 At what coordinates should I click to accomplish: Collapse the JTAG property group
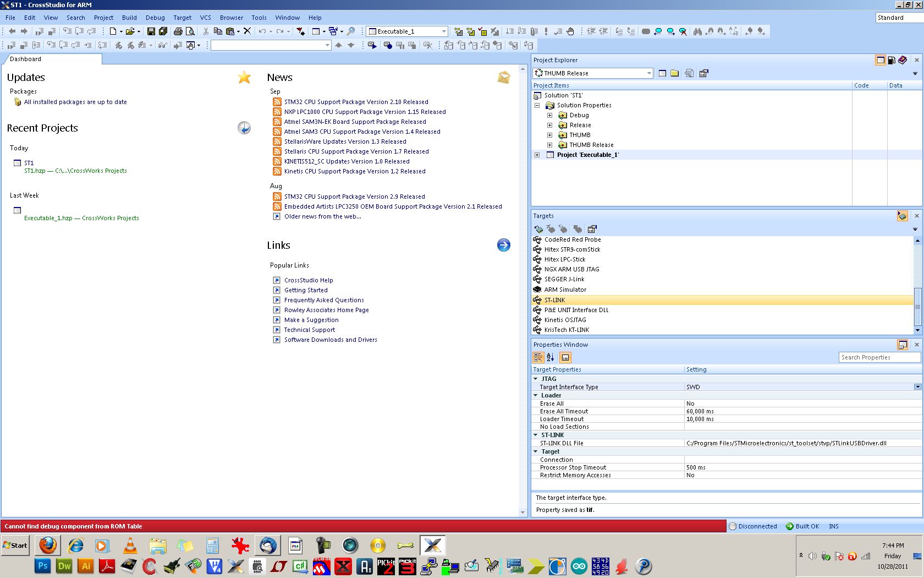(536, 379)
